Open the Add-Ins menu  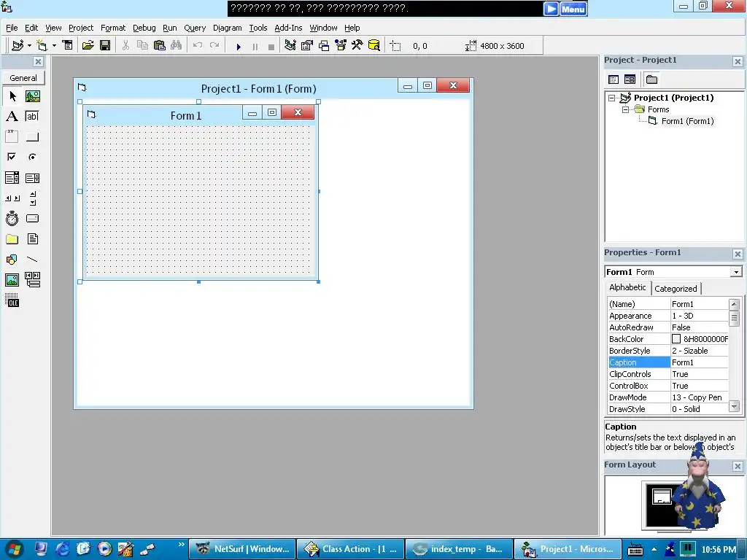coord(288,28)
